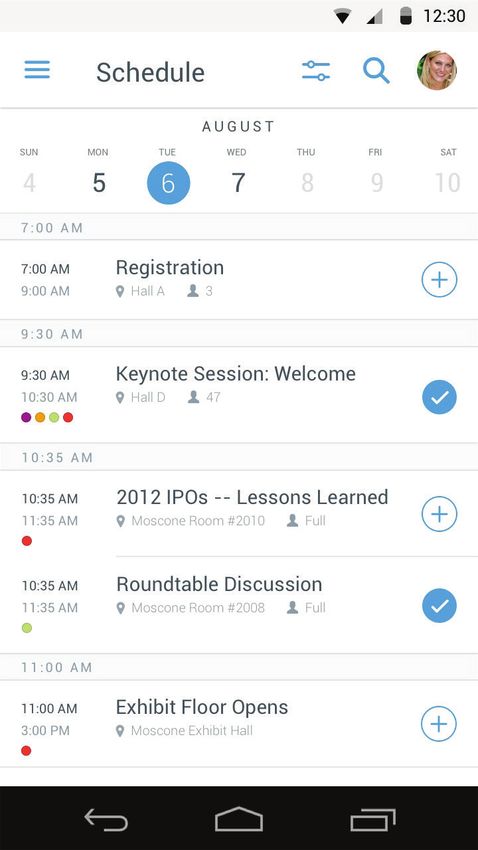Tap the Android home navigation button
This screenshot has height=850, width=478.
click(x=239, y=819)
